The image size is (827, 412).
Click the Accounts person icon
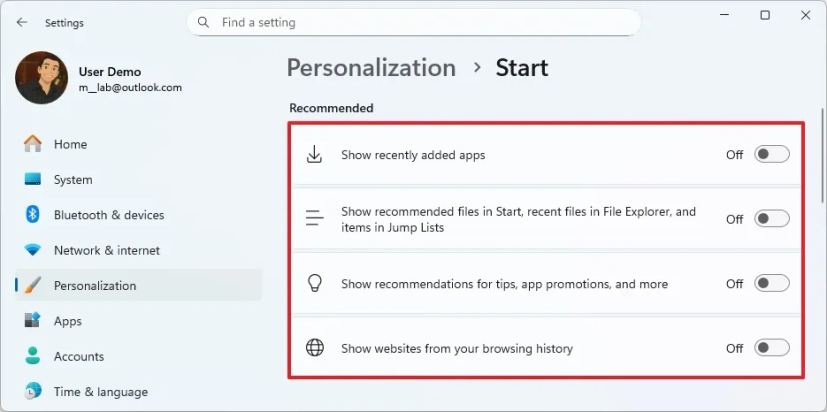[33, 356]
